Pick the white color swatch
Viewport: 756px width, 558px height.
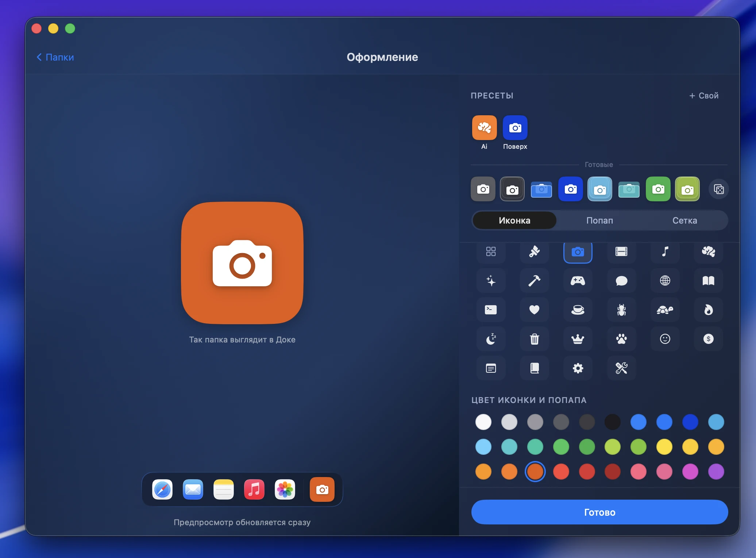tap(483, 422)
